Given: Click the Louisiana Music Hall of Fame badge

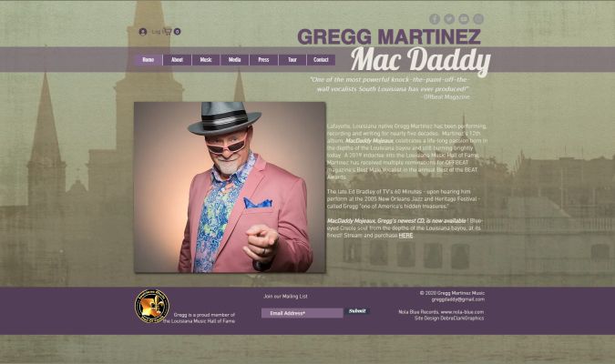Looking at the screenshot, I should coord(152,307).
